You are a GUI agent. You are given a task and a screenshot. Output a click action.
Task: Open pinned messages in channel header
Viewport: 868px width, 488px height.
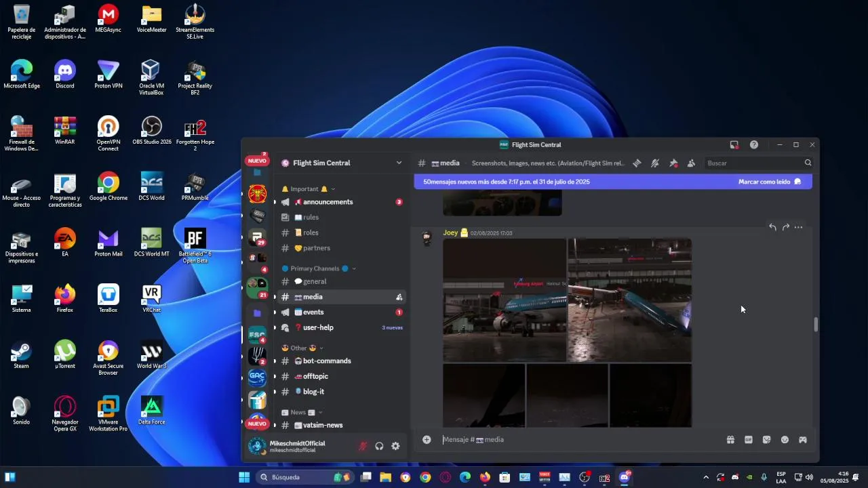(673, 163)
